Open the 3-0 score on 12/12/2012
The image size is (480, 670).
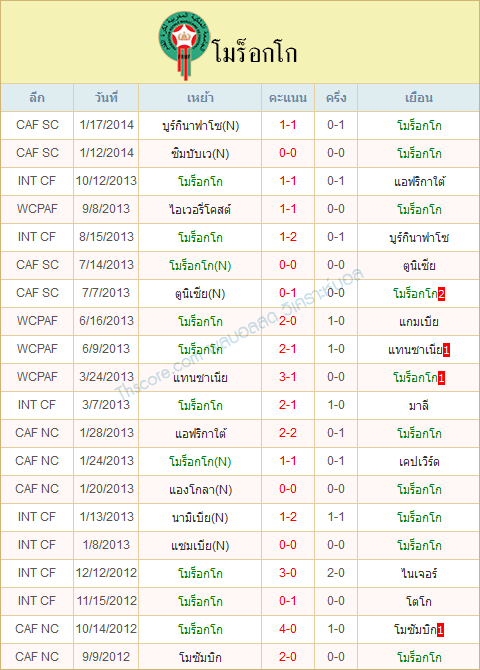[288, 573]
